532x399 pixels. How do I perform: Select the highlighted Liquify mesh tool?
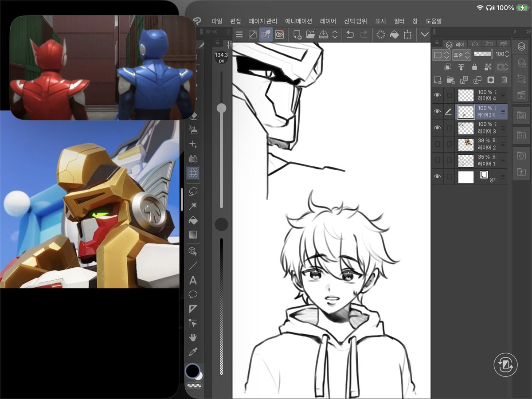[193, 173]
